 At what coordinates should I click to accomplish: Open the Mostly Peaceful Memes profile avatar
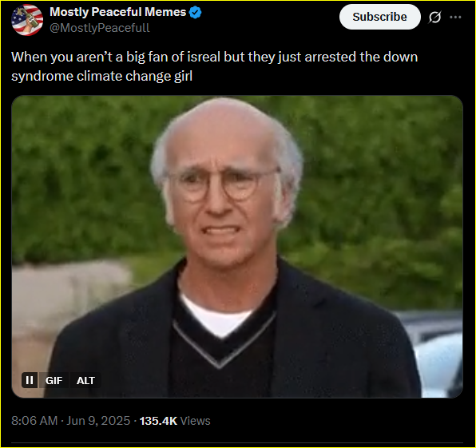(27, 20)
